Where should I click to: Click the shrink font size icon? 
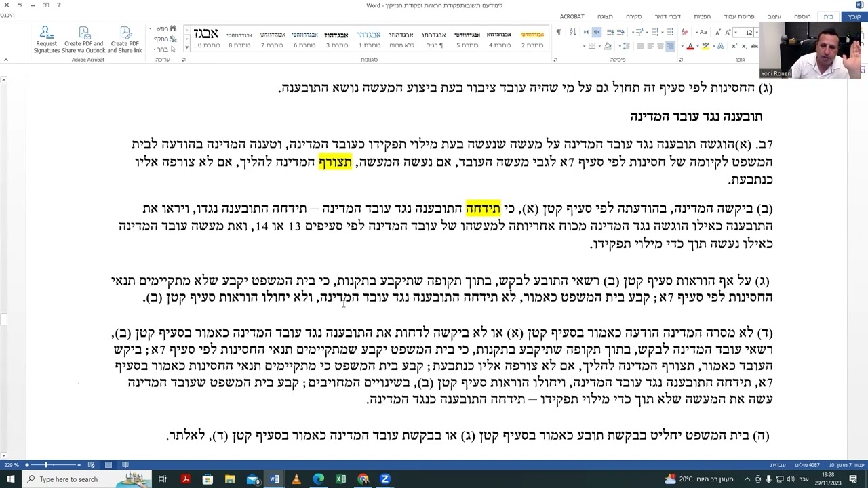click(717, 32)
